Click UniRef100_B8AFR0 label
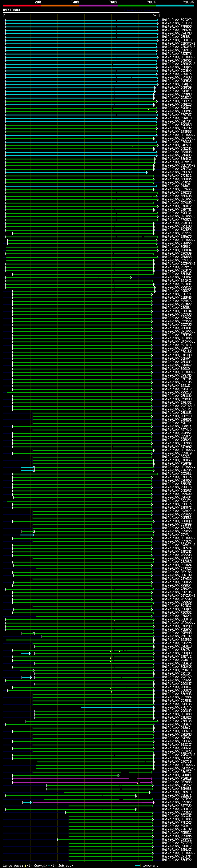Viewport: 197px width, 868px height. [x=176, y=859]
